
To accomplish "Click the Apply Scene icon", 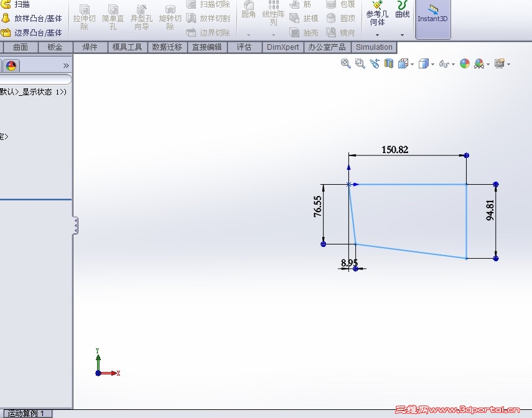I will point(479,63).
